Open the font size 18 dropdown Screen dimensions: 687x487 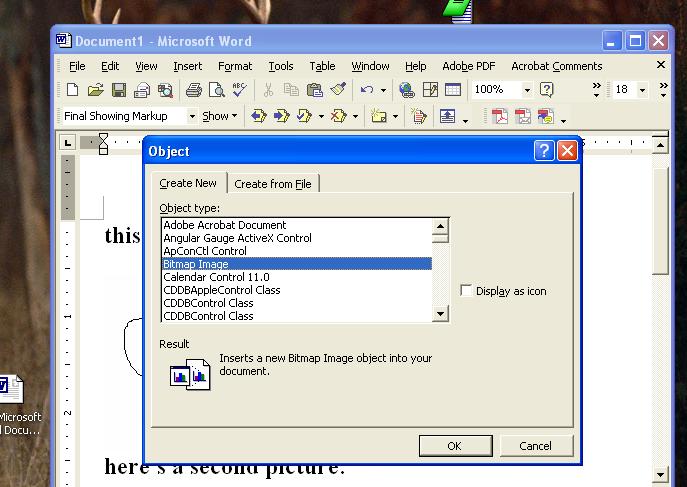tap(642, 90)
